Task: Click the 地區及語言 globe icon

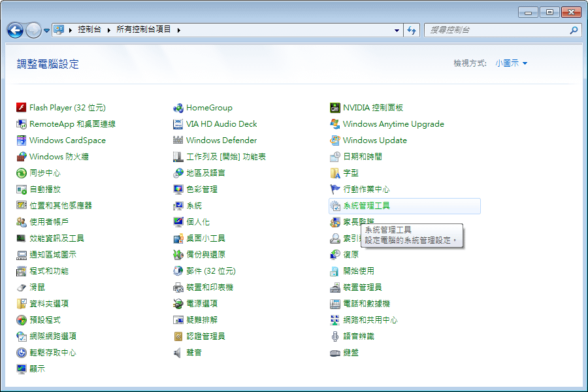Action: tap(178, 173)
